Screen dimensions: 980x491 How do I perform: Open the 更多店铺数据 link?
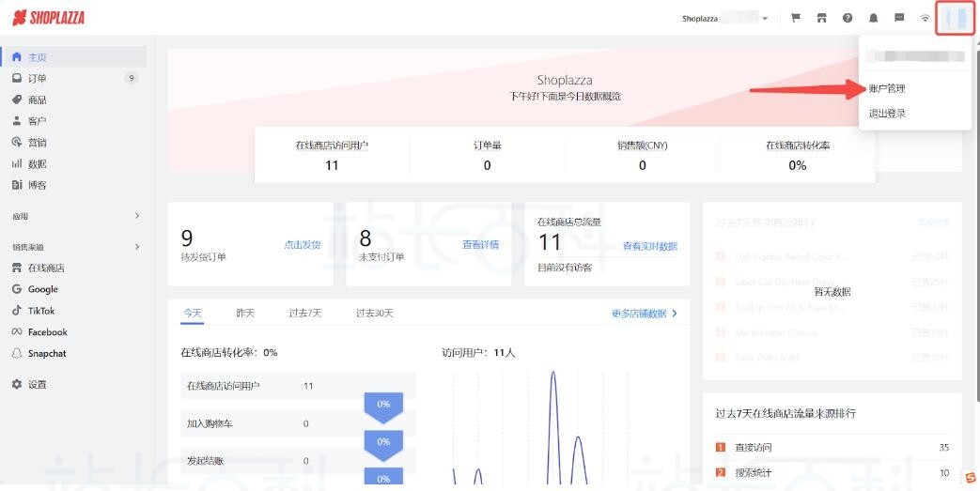[645, 314]
